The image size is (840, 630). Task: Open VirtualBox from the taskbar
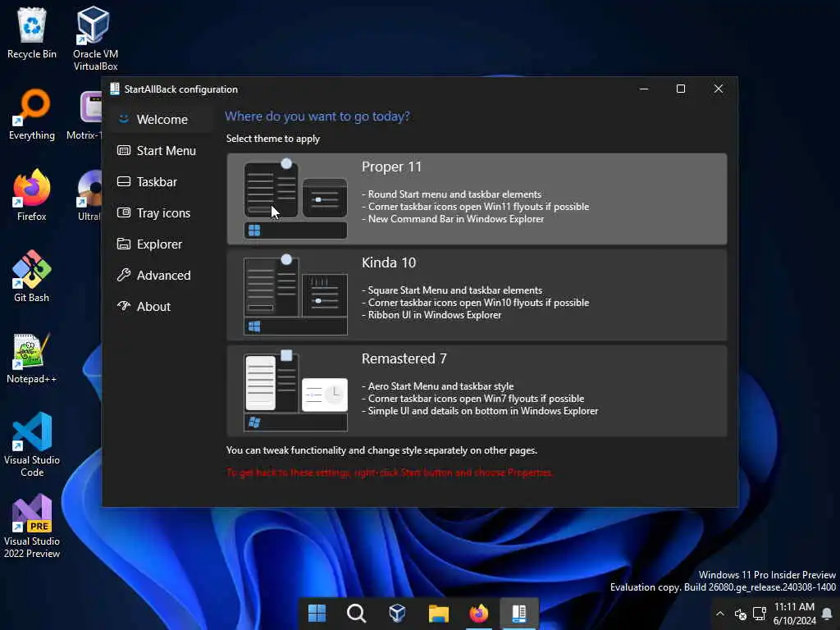tap(397, 613)
